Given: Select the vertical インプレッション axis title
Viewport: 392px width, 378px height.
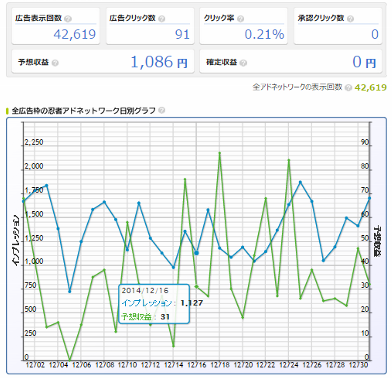Looking at the screenshot, I should click(16, 241).
